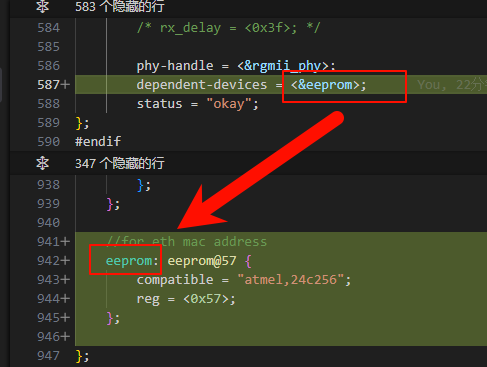Click the "583 个隐藏的行" label

click(120, 6)
